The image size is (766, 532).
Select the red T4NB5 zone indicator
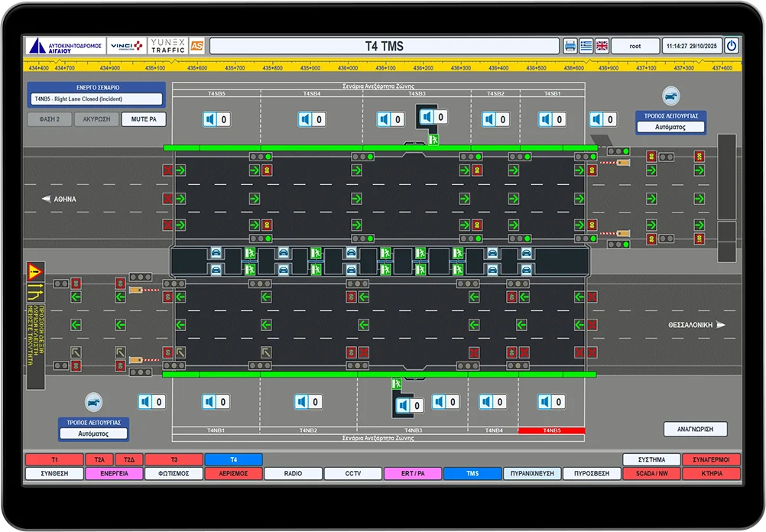point(551,430)
